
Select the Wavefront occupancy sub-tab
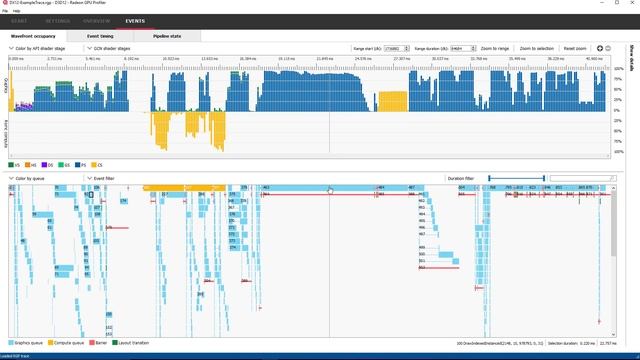33,36
